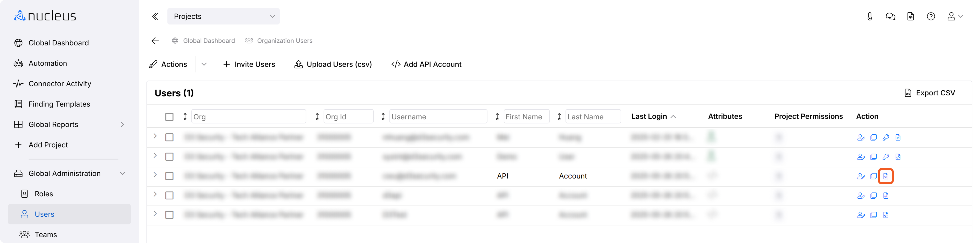Screen dimensions: 980x243
Task: Click the key icon in first user row
Action: 886,137
